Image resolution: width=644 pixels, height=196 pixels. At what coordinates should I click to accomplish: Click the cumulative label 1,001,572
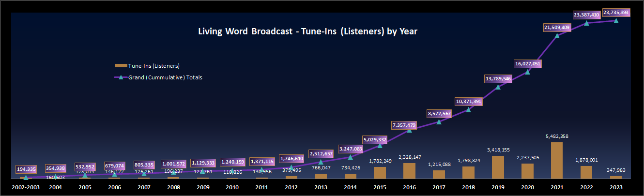click(x=173, y=164)
